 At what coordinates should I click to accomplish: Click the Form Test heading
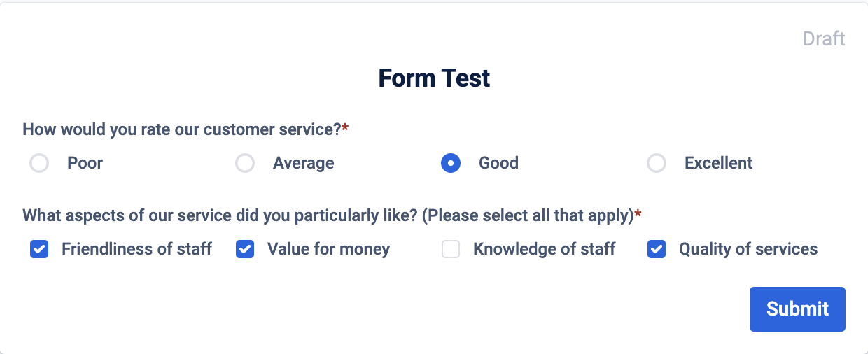coord(434,78)
